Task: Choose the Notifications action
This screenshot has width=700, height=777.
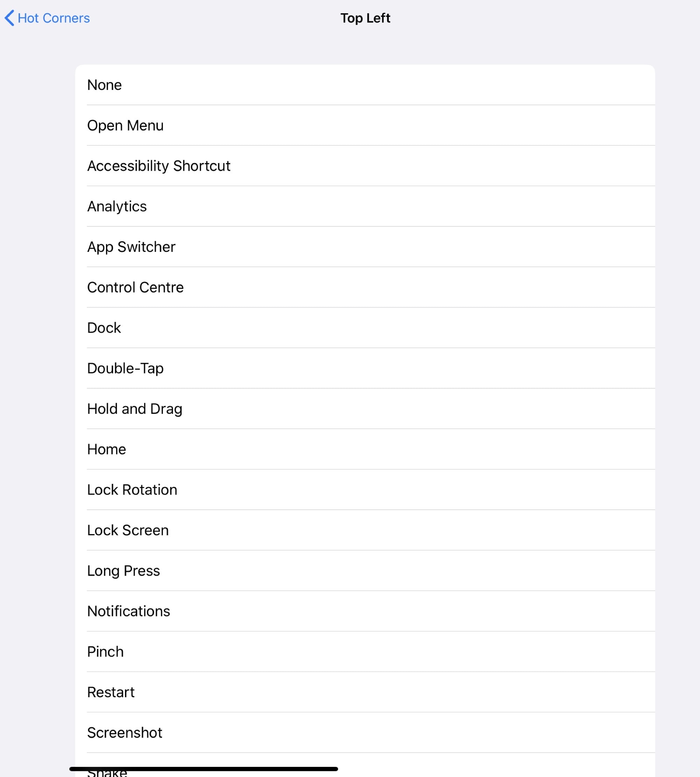Action: coord(128,611)
